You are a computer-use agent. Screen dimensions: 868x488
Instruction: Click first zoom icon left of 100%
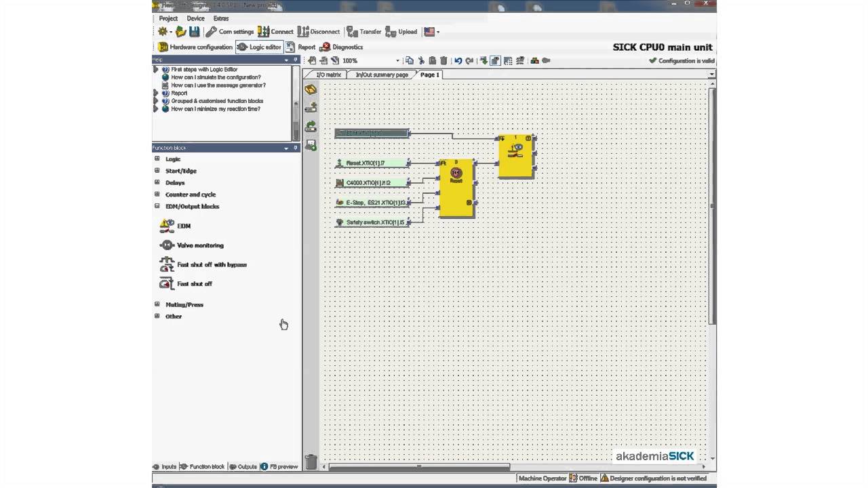click(312, 60)
